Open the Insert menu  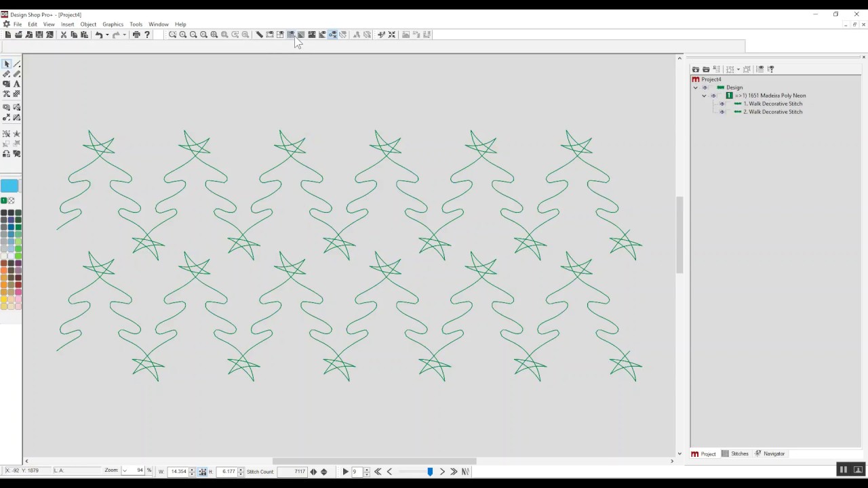tap(67, 24)
